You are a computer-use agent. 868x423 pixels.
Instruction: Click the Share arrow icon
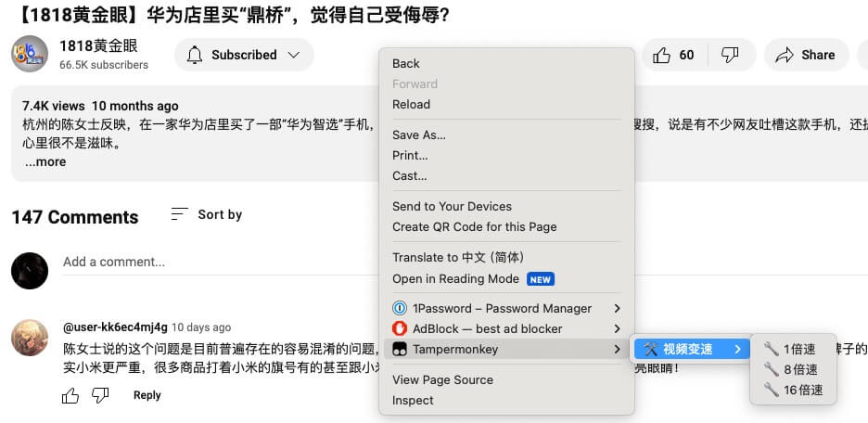pyautogui.click(x=785, y=55)
